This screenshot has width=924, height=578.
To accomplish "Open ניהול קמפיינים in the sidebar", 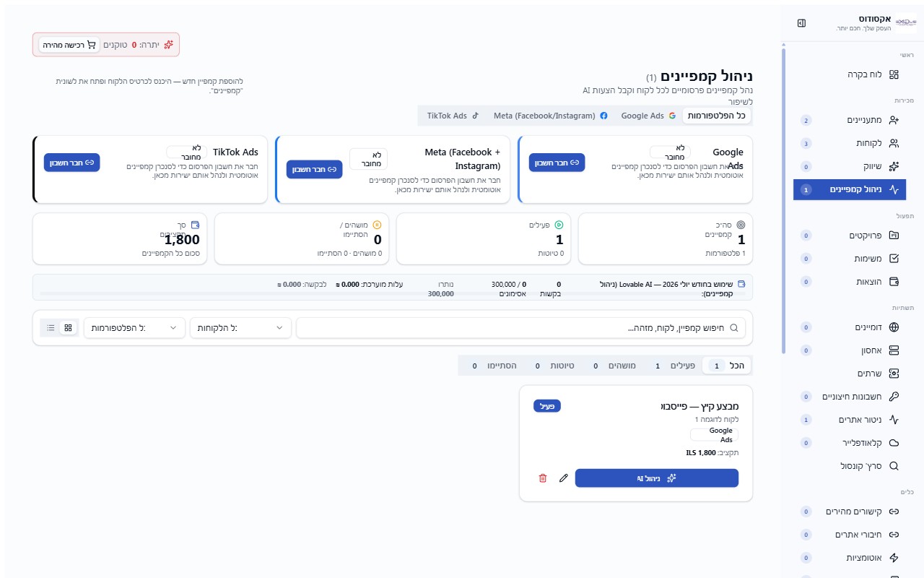I will click(850, 189).
